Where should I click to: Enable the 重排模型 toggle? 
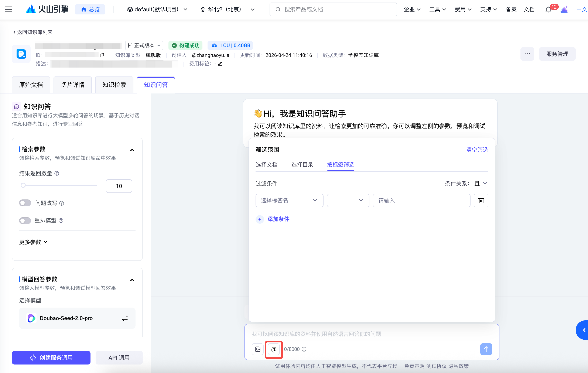(x=25, y=220)
